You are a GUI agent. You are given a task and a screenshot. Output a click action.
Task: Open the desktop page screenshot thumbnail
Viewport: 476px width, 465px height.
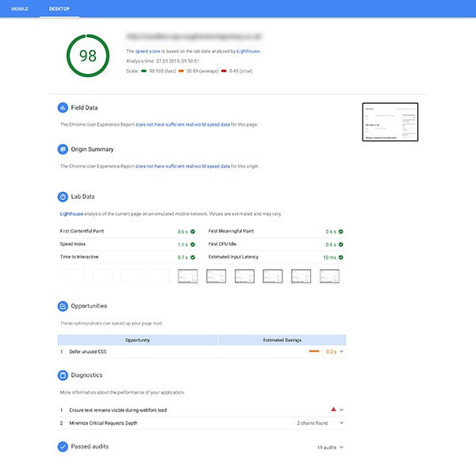coord(390,122)
